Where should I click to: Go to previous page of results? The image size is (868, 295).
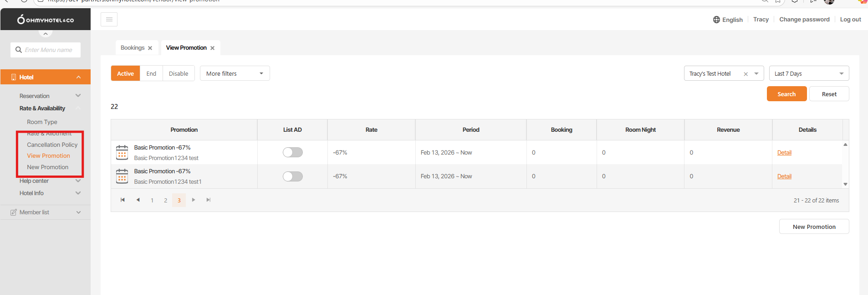coord(138,200)
